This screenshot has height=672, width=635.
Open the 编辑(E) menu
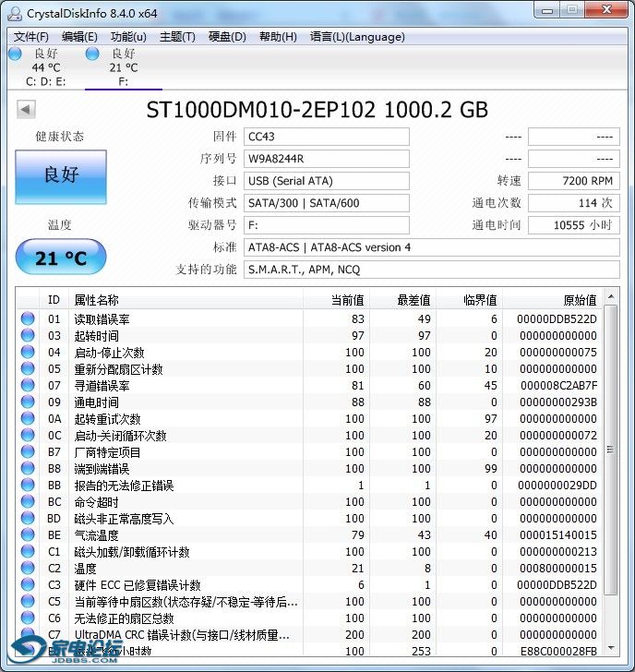click(x=79, y=37)
